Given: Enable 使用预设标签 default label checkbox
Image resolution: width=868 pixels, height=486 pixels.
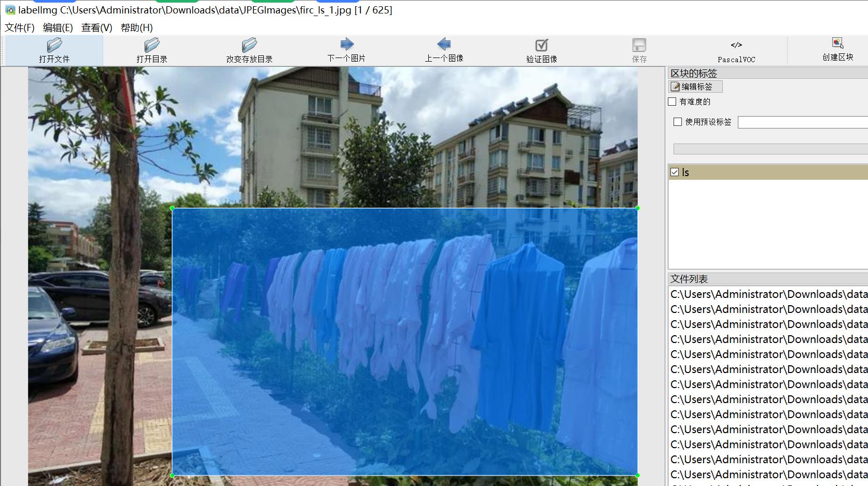Looking at the screenshot, I should point(677,122).
